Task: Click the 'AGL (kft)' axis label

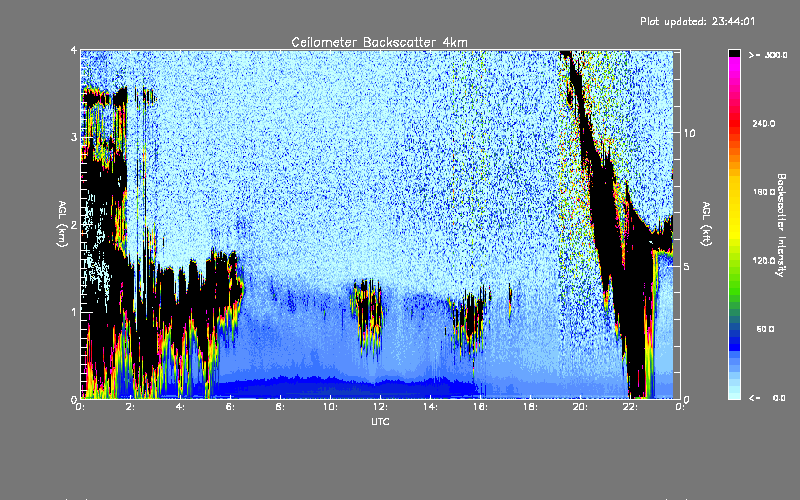Action: coord(706,224)
